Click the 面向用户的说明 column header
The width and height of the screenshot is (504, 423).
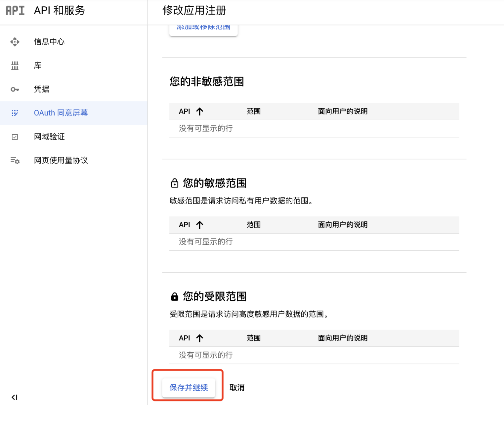(343, 111)
